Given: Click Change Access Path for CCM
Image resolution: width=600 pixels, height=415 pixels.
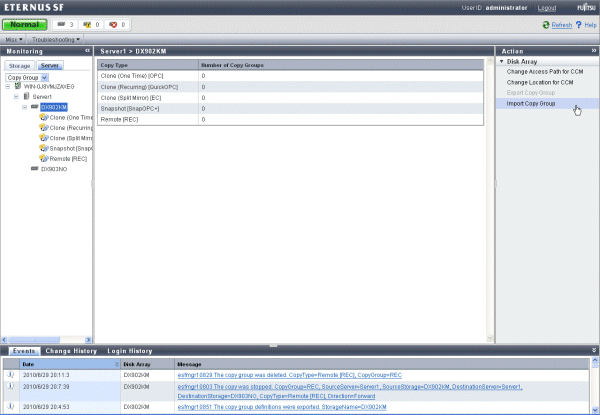Looking at the screenshot, I should point(544,72).
